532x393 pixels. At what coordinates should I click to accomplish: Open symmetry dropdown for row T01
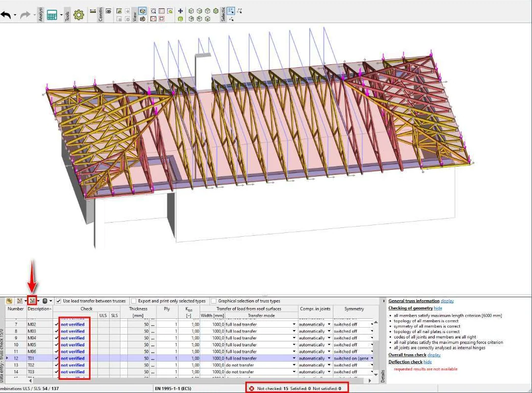372,359
